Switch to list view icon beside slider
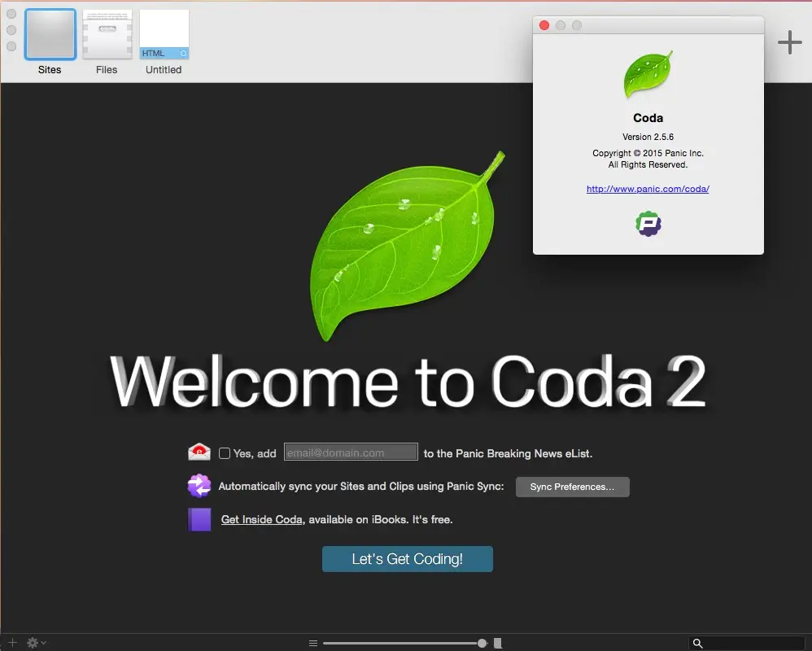812x651 pixels. [x=313, y=643]
